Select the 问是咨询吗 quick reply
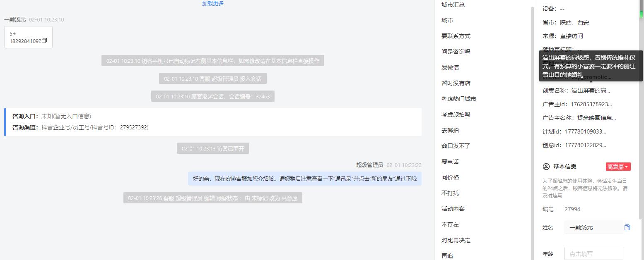The image size is (644, 260). [456, 52]
